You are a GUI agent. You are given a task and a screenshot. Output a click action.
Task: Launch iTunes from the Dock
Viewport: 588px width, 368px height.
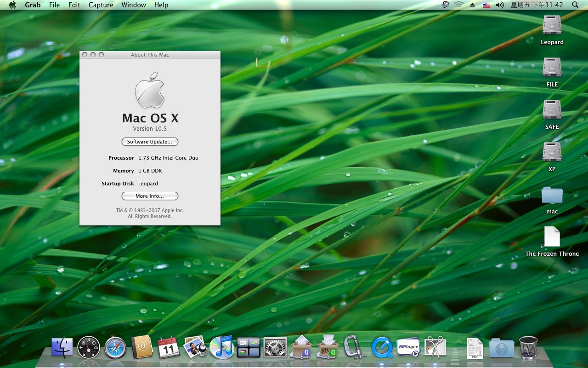[x=222, y=347]
